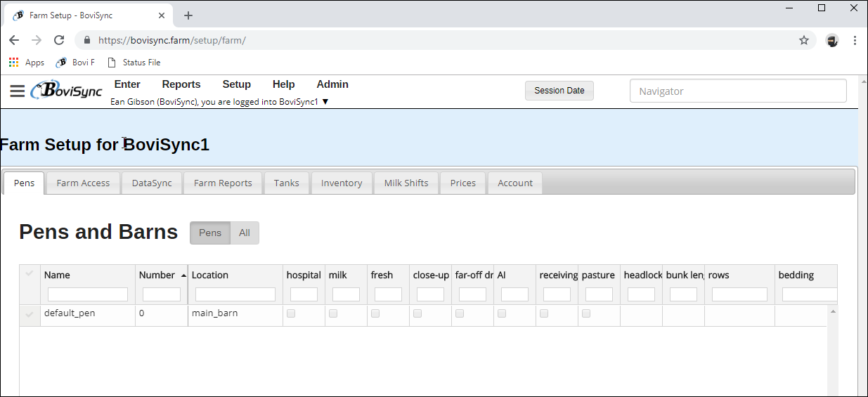868x397 pixels.
Task: Click the main_barn location cell
Action: click(235, 315)
